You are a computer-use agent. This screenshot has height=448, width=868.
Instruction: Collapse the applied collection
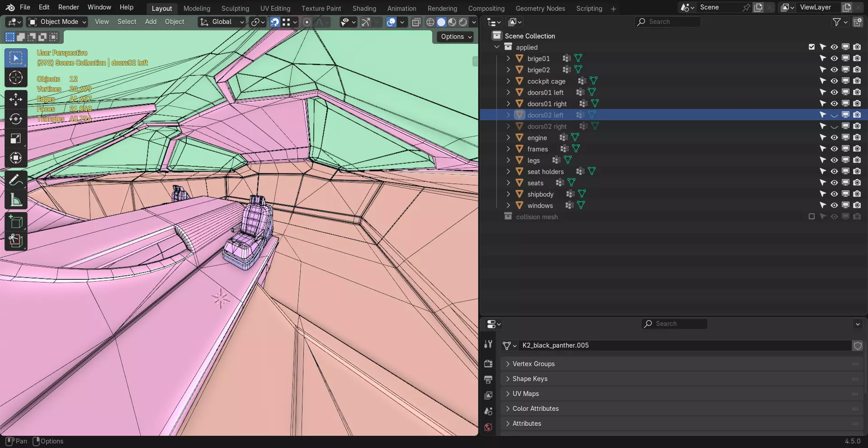click(497, 47)
